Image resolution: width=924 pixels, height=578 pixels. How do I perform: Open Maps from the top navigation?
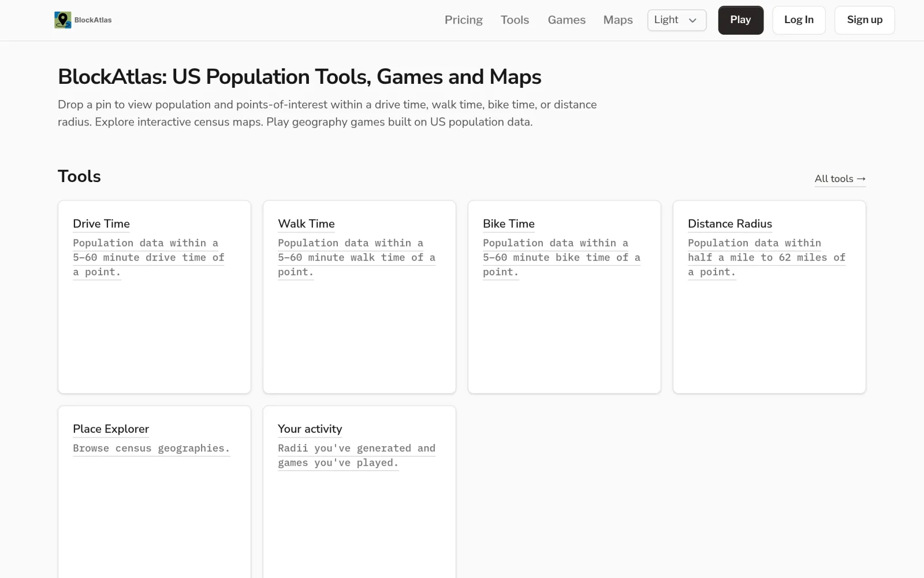[x=618, y=20]
